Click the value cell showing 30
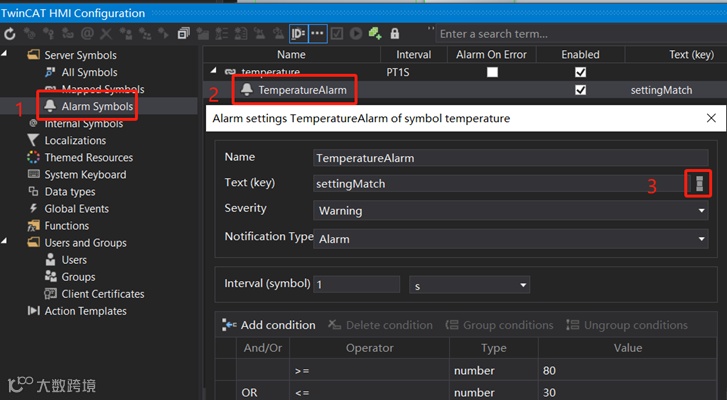This screenshot has height=400, width=727. click(x=627, y=393)
